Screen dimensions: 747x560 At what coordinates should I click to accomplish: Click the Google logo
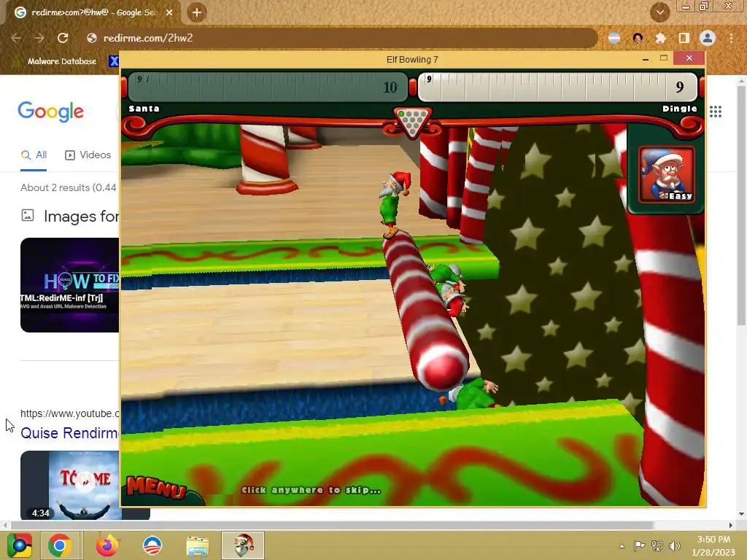50,112
